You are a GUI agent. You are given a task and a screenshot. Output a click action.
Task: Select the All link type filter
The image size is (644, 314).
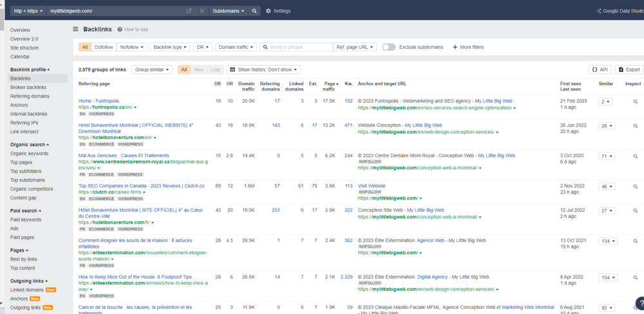point(85,47)
